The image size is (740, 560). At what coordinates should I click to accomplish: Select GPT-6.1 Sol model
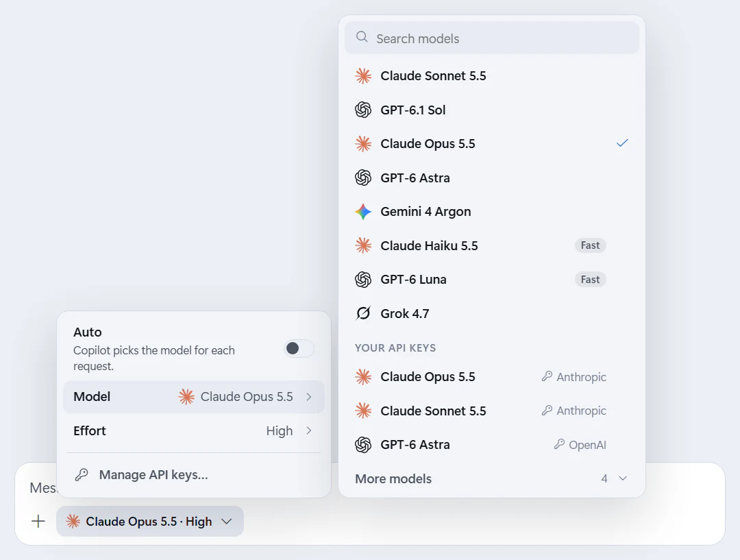[x=492, y=110]
